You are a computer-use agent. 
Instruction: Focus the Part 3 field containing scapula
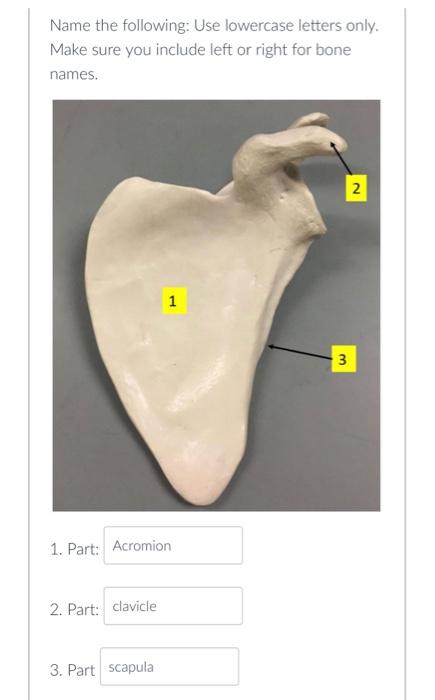point(170,667)
